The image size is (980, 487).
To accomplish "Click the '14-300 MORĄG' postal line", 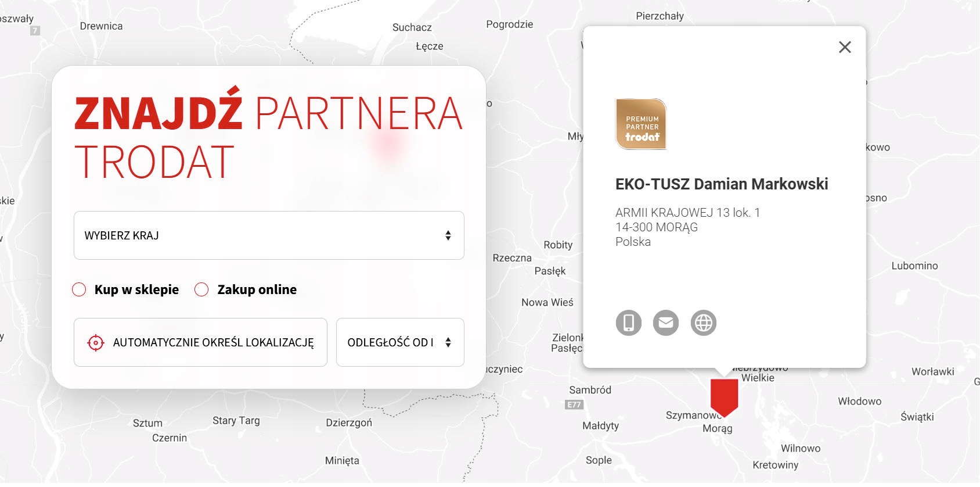I will point(657,227).
